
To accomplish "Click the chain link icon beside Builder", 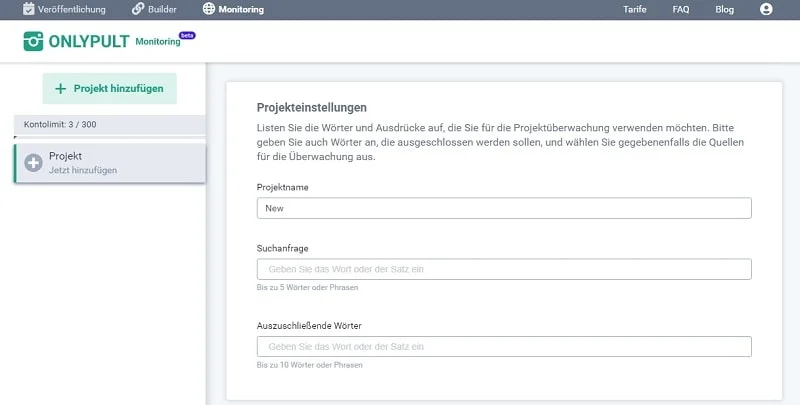I will [x=138, y=9].
